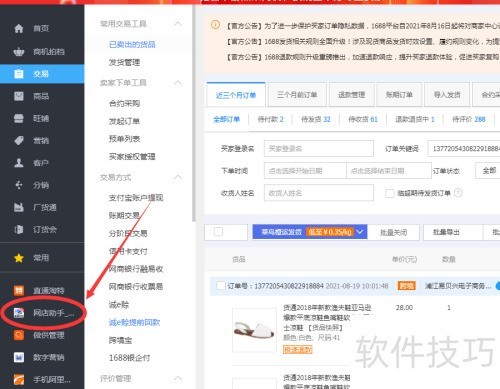Image resolution: width=500 pixels, height=389 pixels.
Task: Open the 旺铺 shop icon
Action: tap(19, 118)
